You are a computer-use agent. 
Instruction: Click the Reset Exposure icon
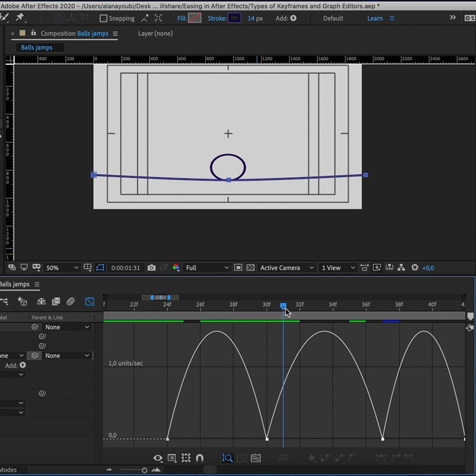(x=415, y=268)
